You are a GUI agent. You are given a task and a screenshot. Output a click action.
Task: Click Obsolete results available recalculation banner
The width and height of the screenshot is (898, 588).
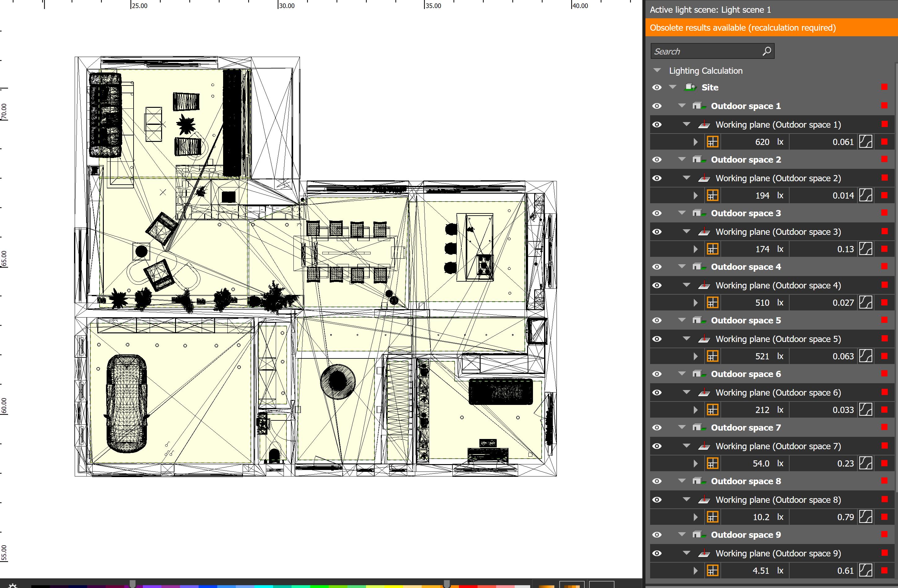[771, 28]
